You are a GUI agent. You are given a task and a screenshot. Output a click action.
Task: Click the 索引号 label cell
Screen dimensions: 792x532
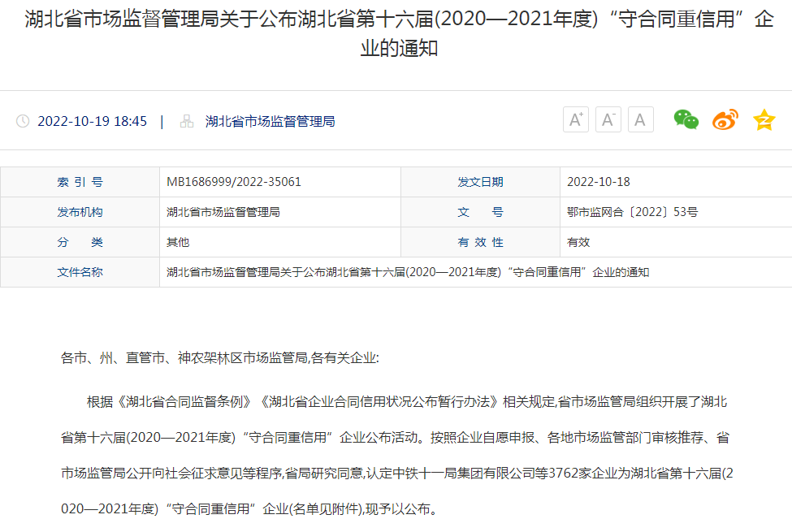tap(80, 182)
